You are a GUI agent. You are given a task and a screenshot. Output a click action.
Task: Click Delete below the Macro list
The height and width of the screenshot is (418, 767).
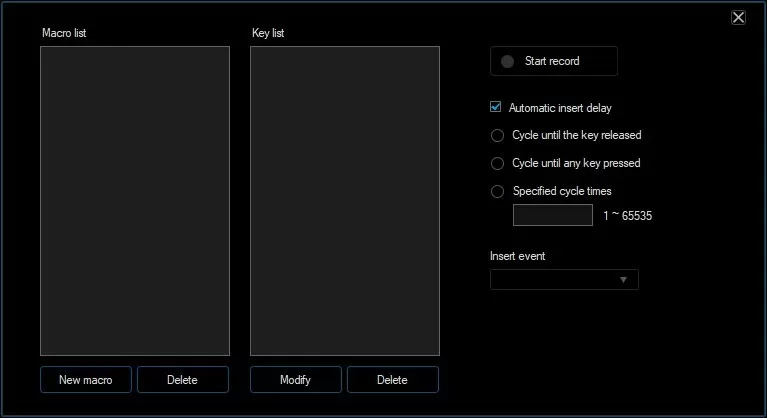182,380
